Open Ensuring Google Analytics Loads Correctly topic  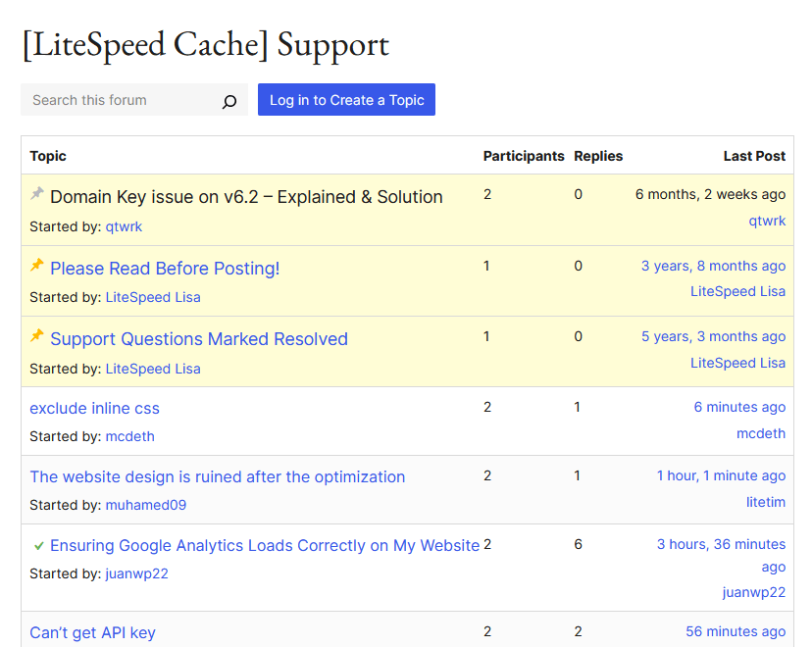265,546
